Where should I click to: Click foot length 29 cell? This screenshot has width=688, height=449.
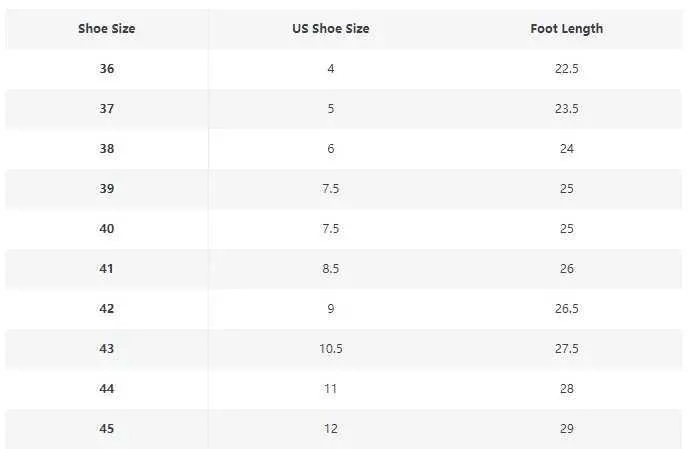(x=566, y=428)
